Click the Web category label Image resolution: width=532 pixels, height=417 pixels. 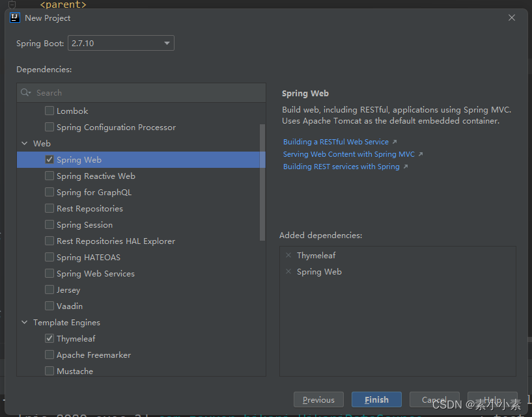[42, 143]
